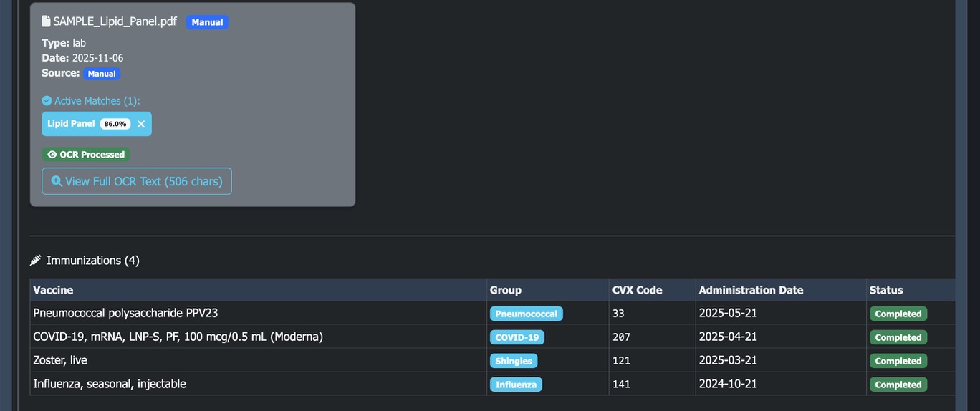Click the Manual badge in the Source field
Screen dimensions: 980x411
coord(102,74)
